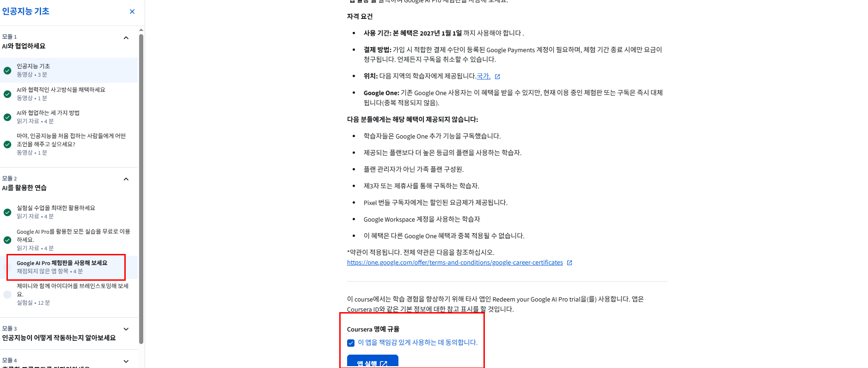Click checkmark beside 마야 조언 video item
This screenshot has width=868, height=368.
pos(7,145)
